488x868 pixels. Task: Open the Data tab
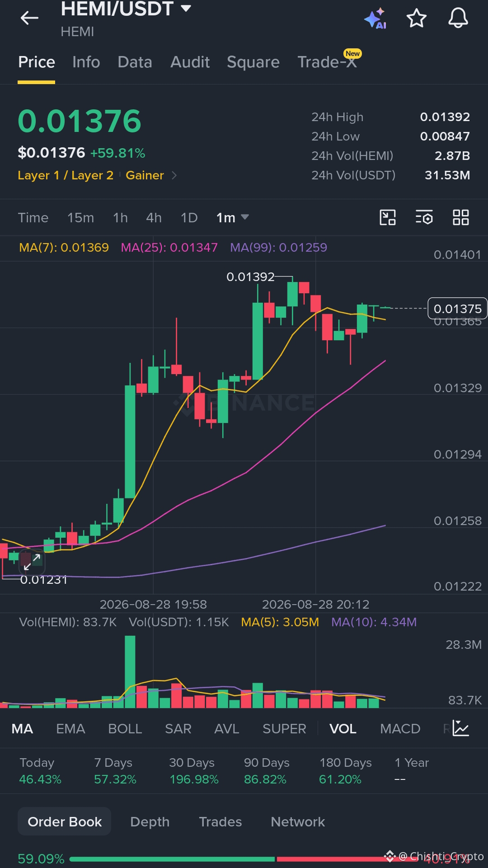135,62
